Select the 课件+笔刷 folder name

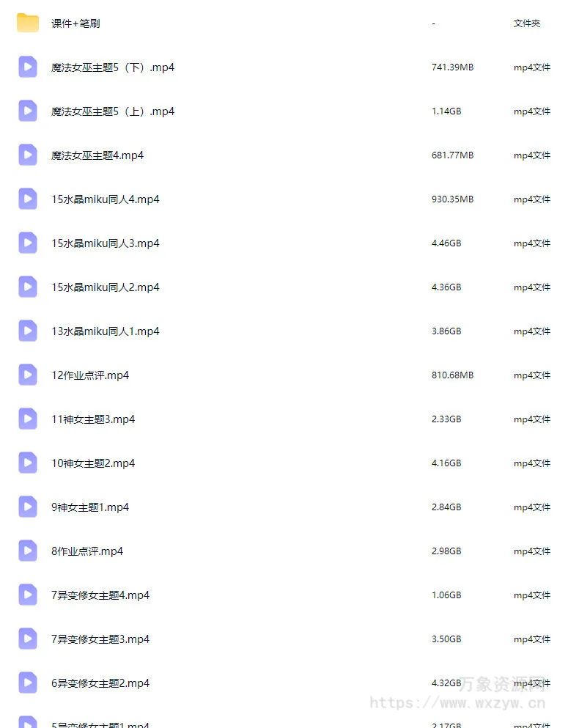click(x=75, y=23)
